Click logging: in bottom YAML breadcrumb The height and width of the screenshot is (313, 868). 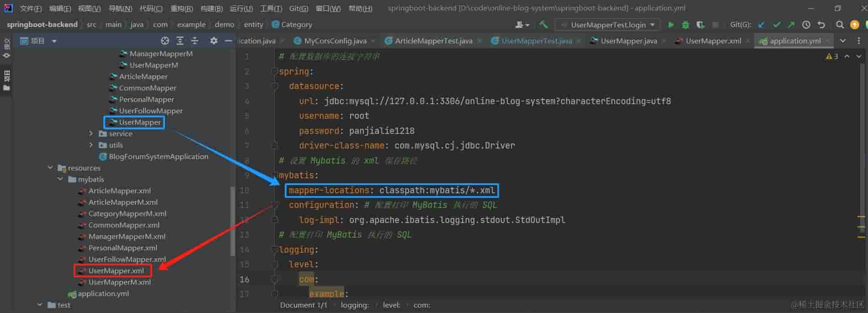click(x=355, y=305)
